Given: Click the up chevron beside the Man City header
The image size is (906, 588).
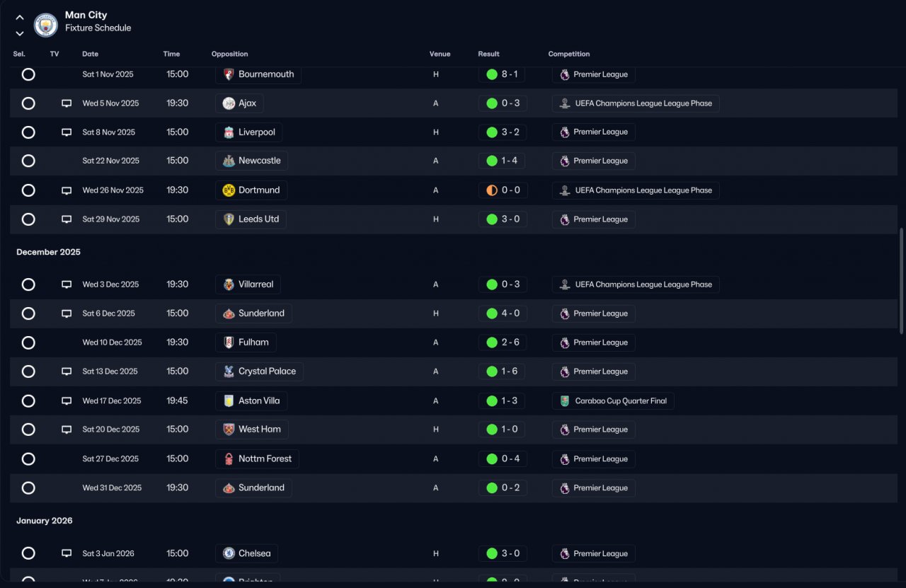Looking at the screenshot, I should [x=20, y=18].
